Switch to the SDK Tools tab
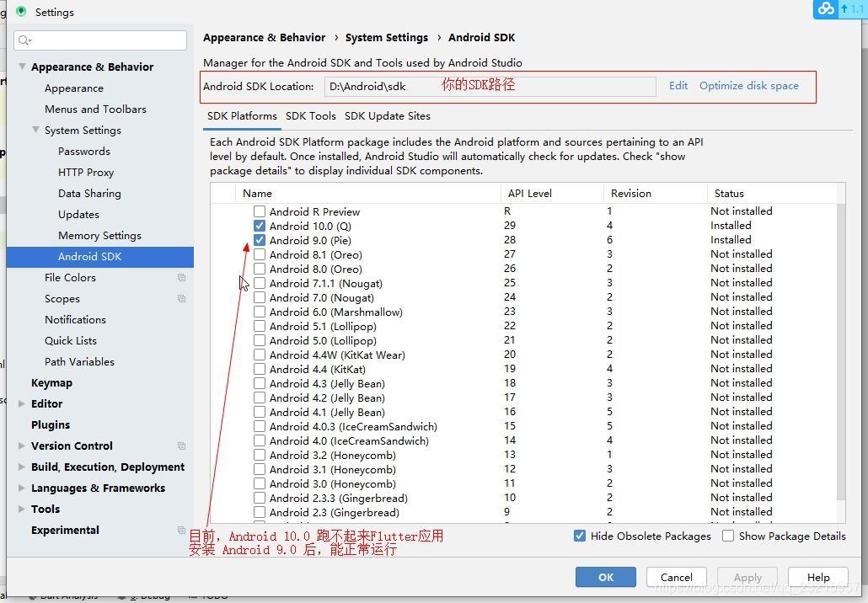This screenshot has height=603, width=868. tap(311, 116)
